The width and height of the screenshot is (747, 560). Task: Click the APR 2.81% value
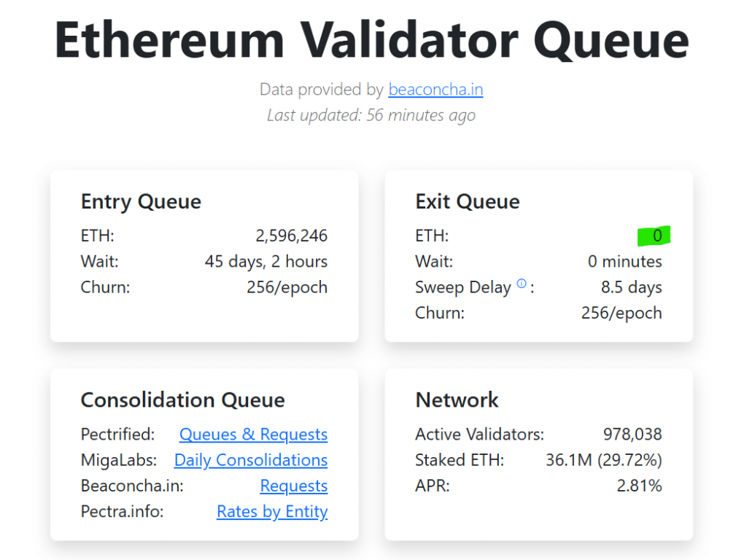[639, 486]
